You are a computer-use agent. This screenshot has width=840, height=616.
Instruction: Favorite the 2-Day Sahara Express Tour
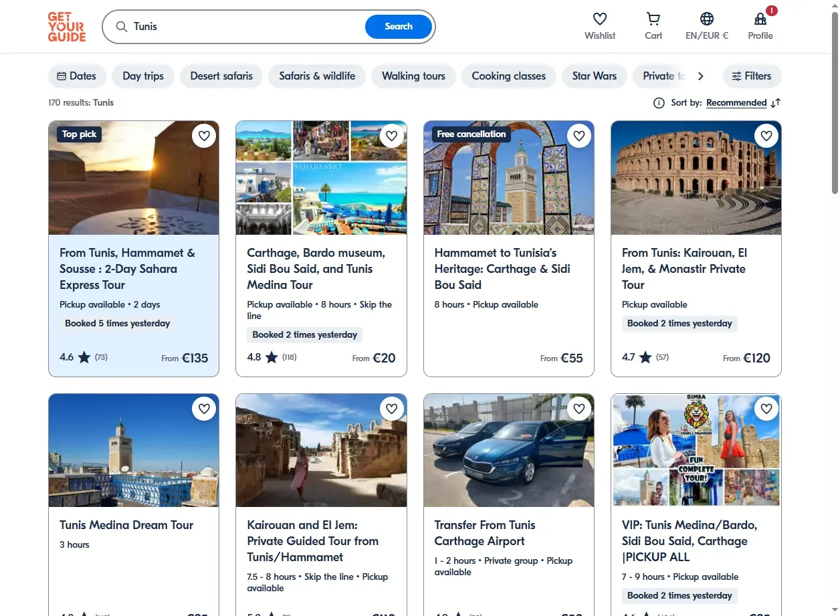point(204,136)
